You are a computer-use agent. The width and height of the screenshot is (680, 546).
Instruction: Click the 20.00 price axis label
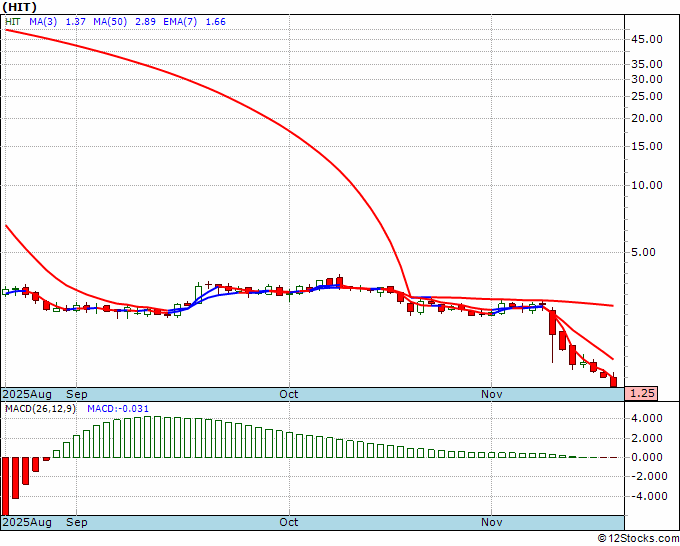pos(647,118)
